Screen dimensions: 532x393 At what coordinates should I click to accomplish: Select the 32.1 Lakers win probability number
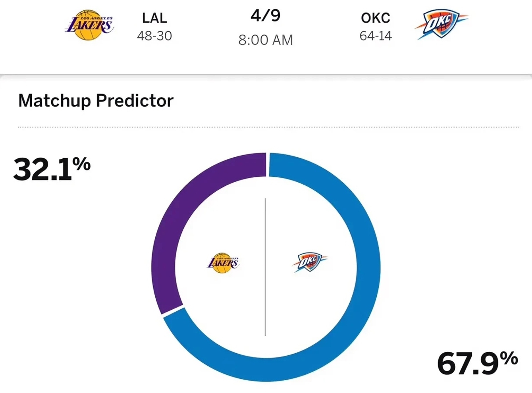coord(42,170)
